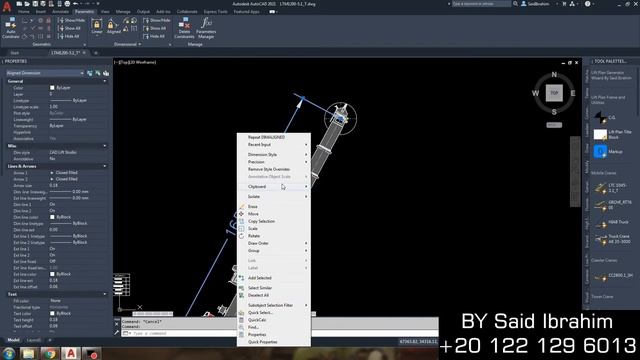Click the Undo arrow icon

coord(76,4)
